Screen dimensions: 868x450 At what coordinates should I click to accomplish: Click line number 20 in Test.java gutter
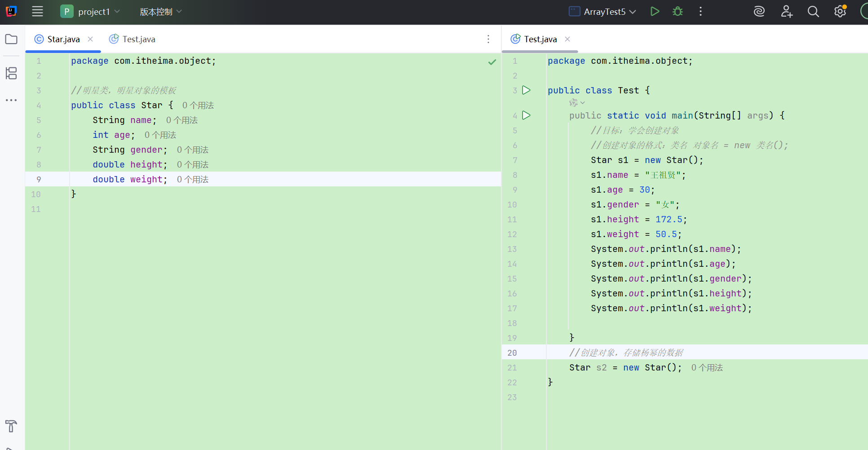(512, 353)
